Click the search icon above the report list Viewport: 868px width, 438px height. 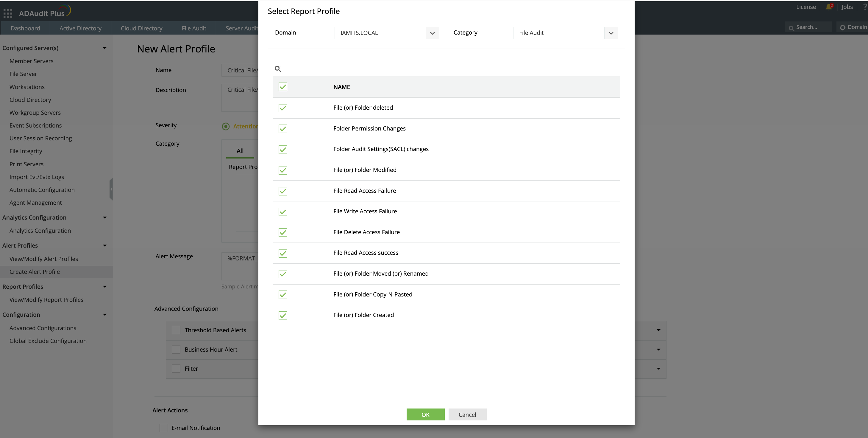(x=278, y=69)
